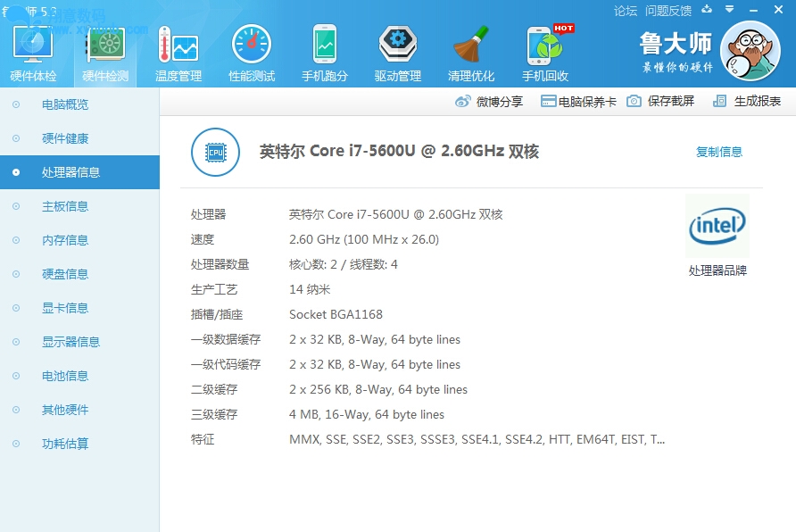Close the 鲁大师 window
Screen dimensions: 796x532
point(778,10)
